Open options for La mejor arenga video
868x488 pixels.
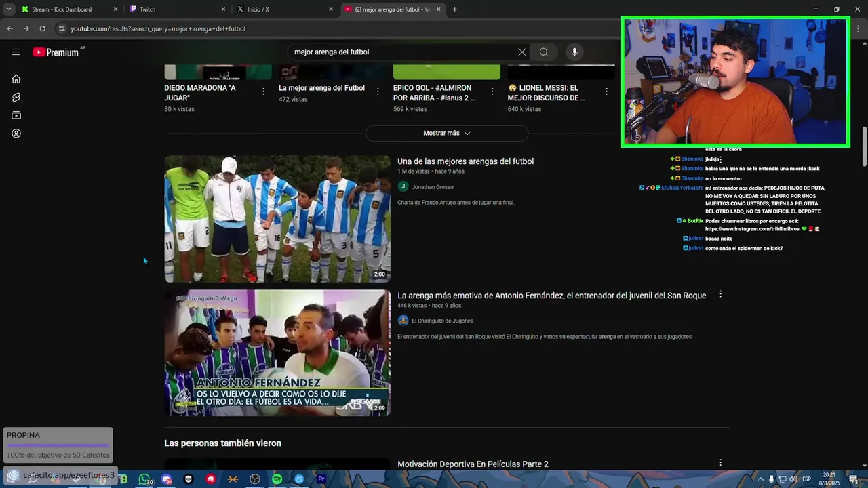coord(378,91)
